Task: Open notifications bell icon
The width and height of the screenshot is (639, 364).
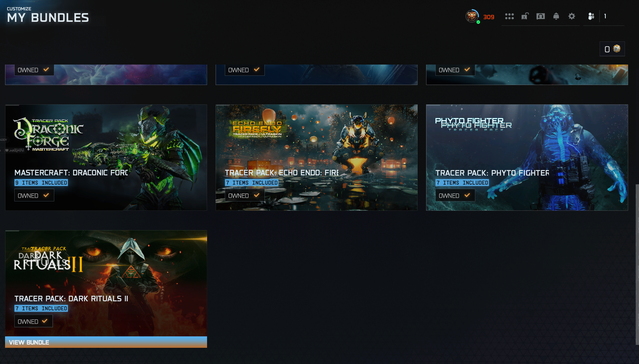Action: click(556, 16)
